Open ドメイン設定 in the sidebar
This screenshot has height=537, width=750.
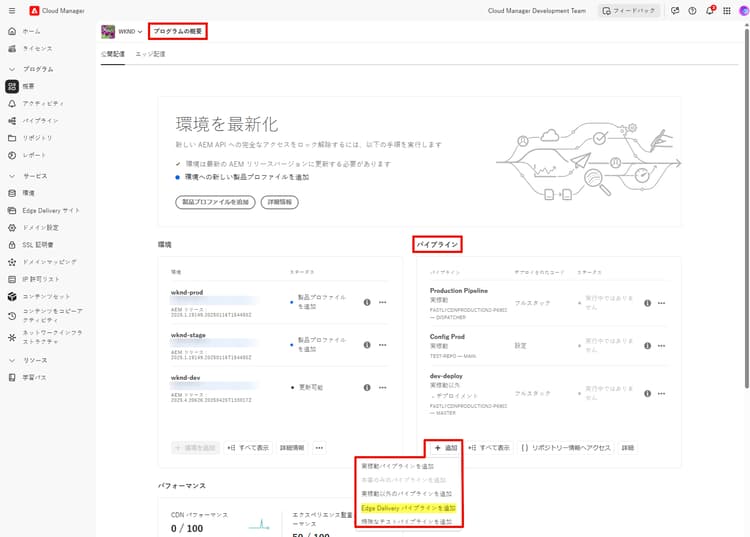40,228
